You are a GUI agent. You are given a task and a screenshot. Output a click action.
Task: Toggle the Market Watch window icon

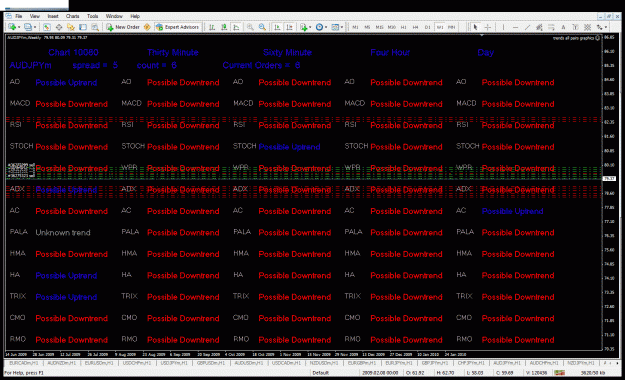tap(47, 27)
